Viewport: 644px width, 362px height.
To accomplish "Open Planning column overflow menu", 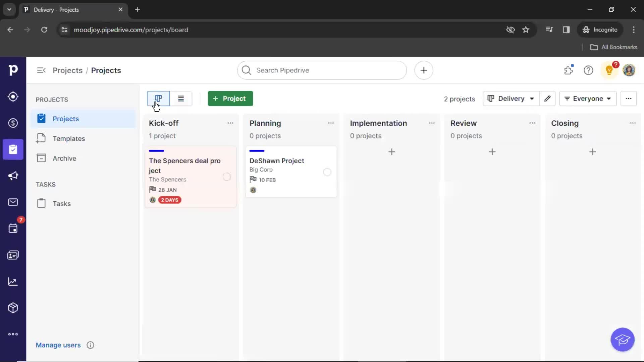I will [x=331, y=123].
